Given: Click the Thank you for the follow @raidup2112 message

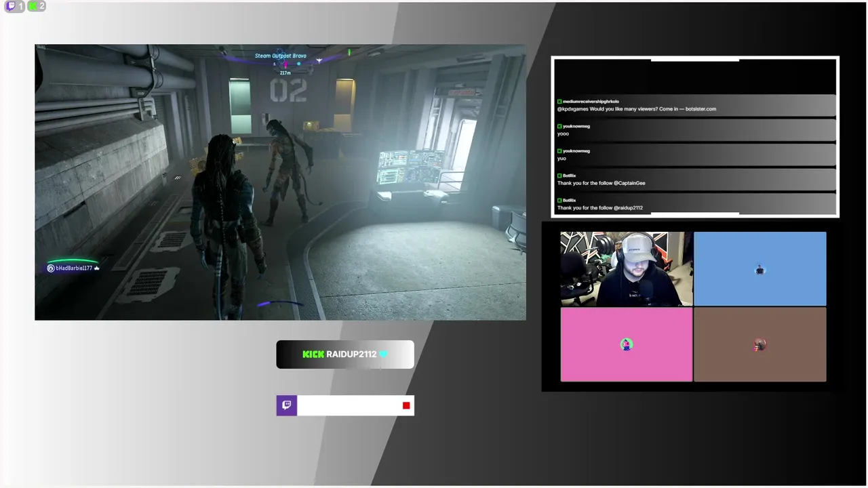Looking at the screenshot, I should point(600,208).
